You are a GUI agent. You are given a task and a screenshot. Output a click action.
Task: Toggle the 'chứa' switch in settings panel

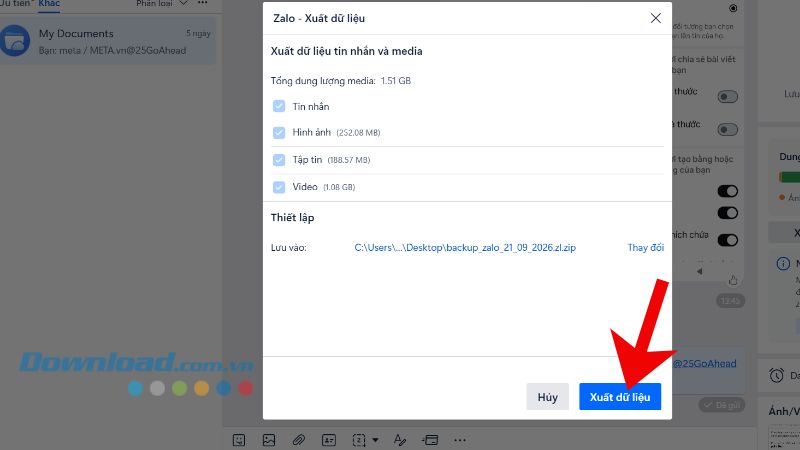(728, 240)
